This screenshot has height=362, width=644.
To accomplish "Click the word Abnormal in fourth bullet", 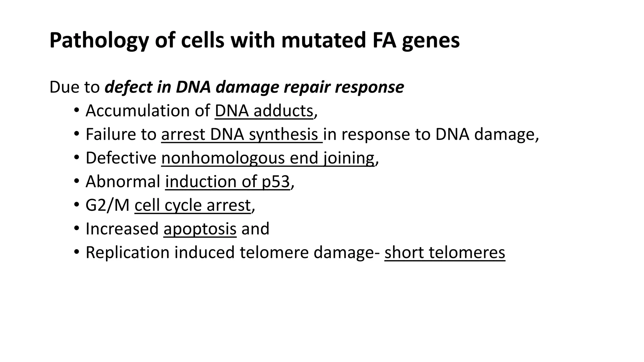I will tap(123, 182).
